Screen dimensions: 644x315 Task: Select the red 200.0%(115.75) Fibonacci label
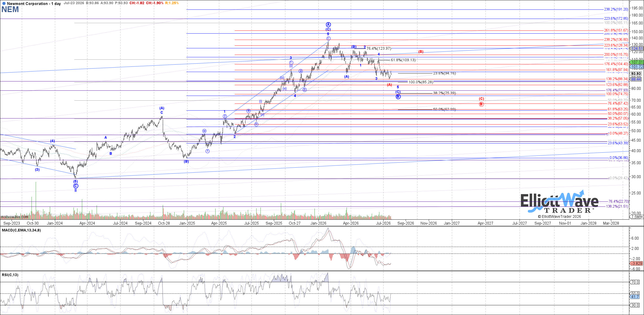[616, 55]
